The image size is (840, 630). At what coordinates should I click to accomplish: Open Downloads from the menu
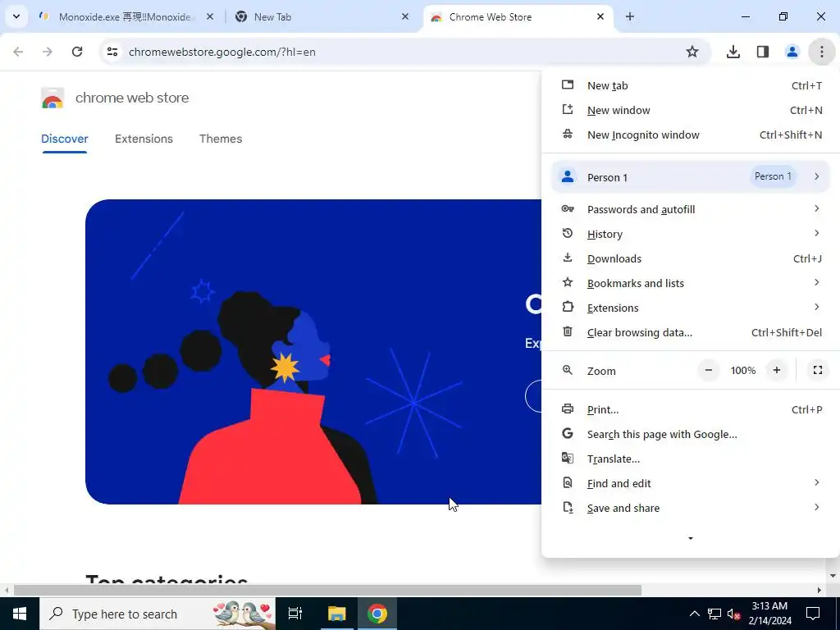pyautogui.click(x=691, y=258)
